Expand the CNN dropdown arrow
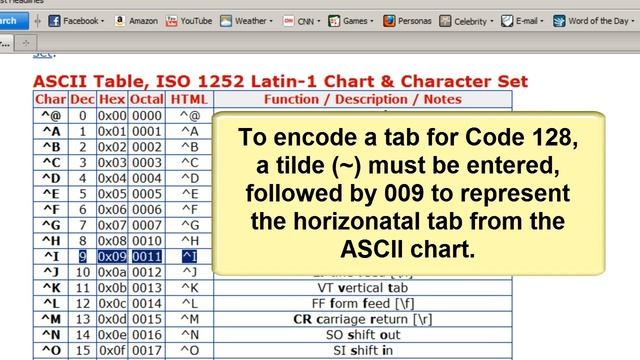The height and width of the screenshot is (360, 640). click(x=319, y=21)
